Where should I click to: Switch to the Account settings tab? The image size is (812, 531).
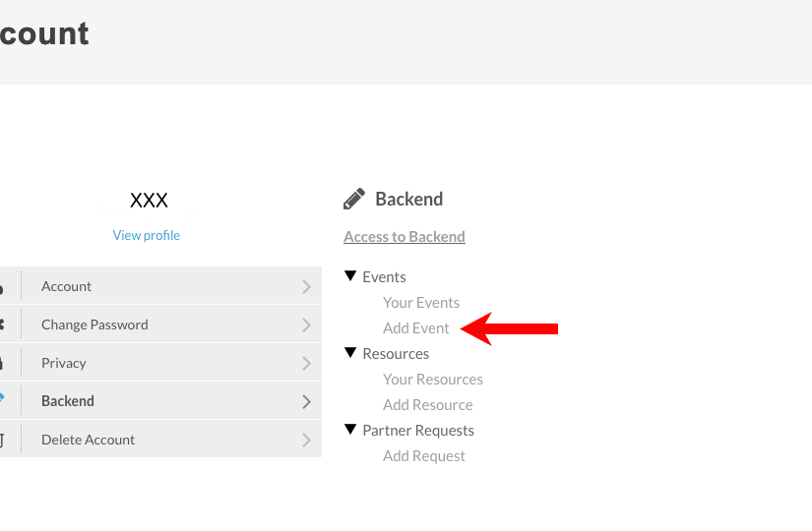[66, 286]
